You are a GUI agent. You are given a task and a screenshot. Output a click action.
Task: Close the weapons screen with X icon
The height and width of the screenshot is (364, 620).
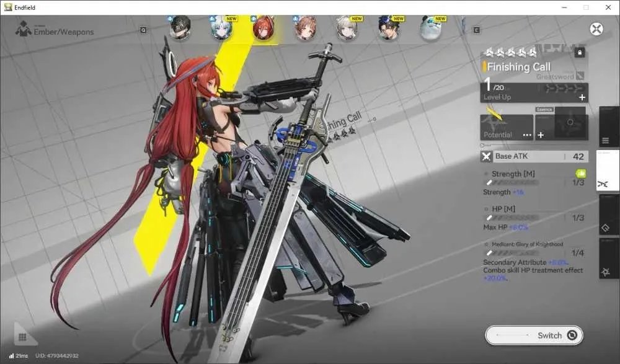coord(596,29)
